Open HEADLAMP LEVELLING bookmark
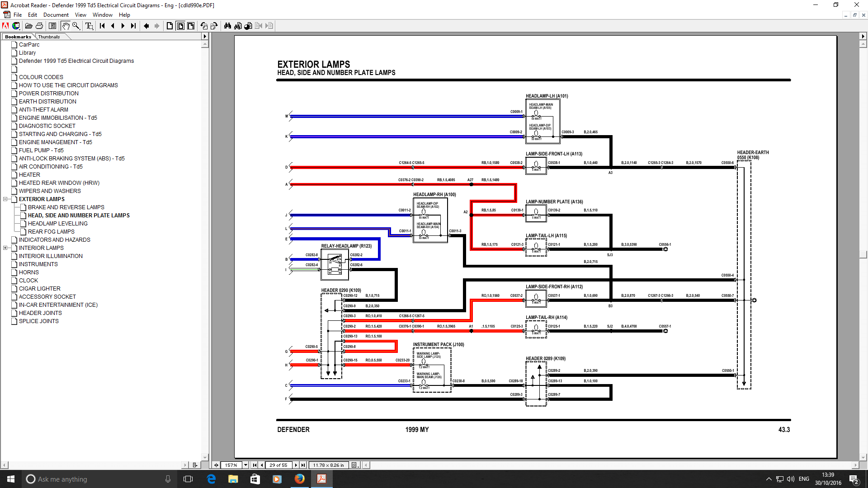This screenshot has height=488, width=868. pos(58,224)
